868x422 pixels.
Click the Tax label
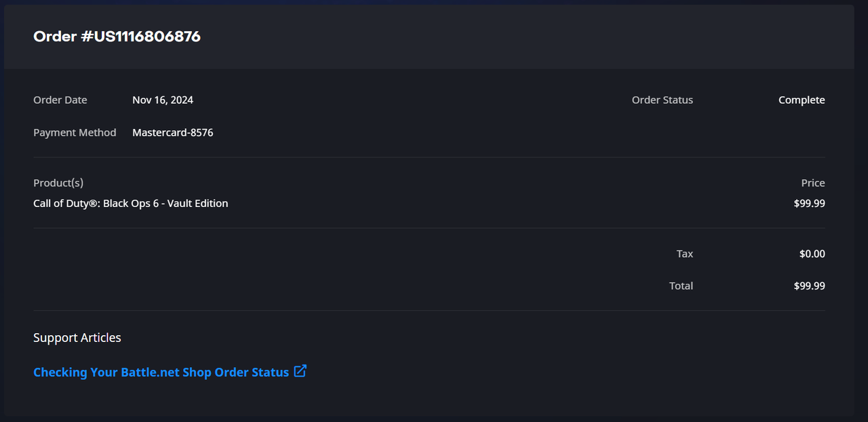(x=685, y=254)
